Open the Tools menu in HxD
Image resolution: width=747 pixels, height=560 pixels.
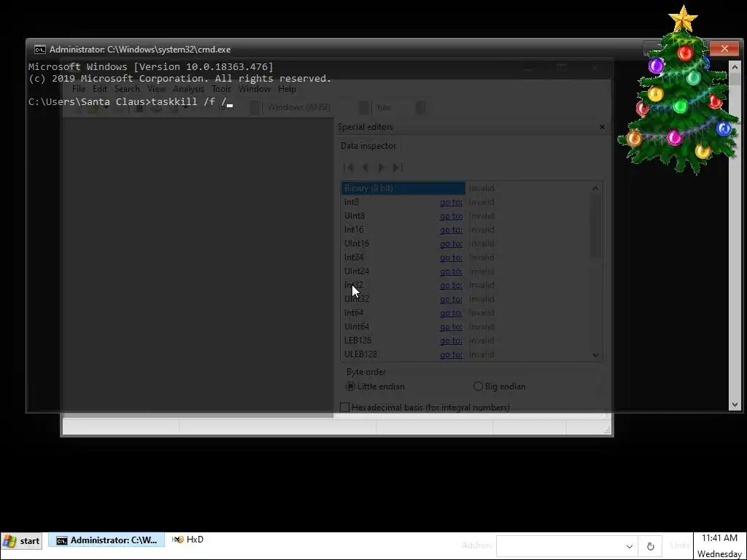222,89
